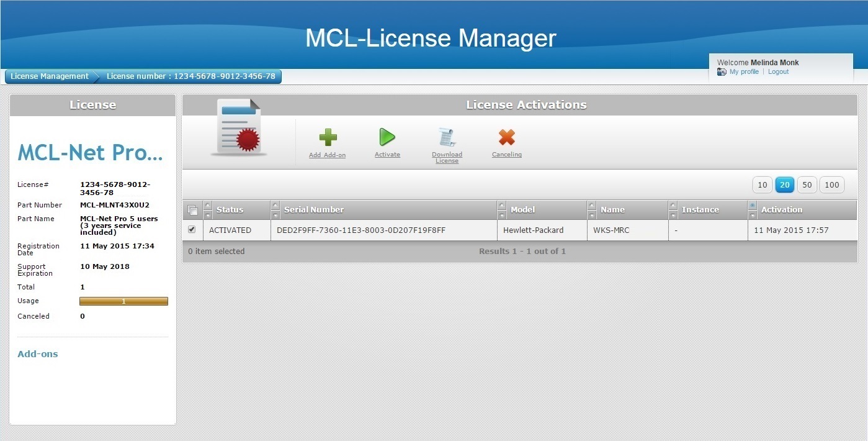
Task: Click the large license certificate icon
Action: click(x=239, y=127)
